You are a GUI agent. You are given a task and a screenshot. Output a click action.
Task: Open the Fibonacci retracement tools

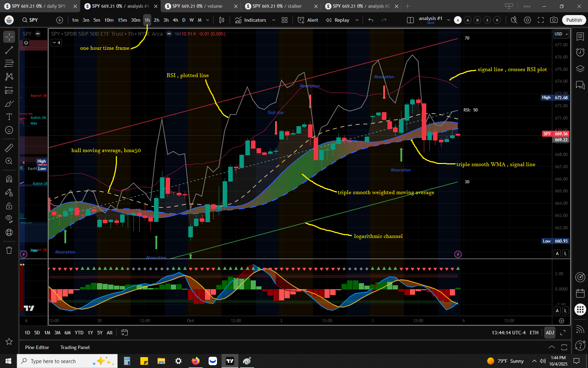[9, 63]
